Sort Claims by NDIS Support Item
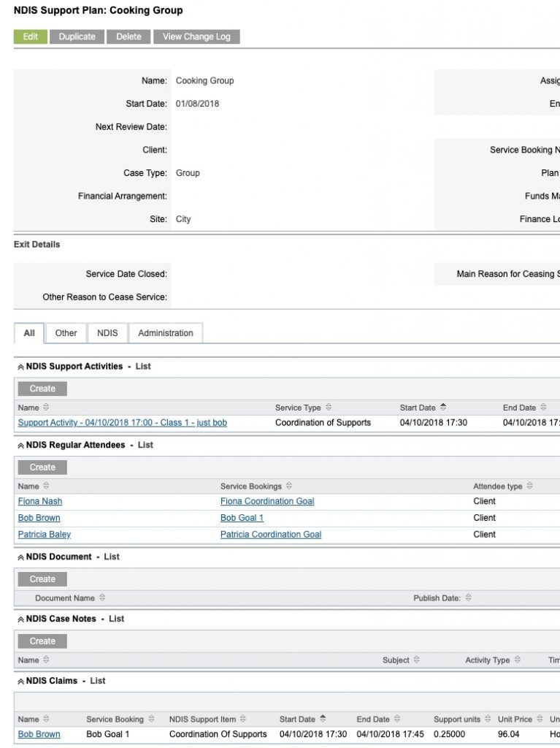 (x=243, y=719)
